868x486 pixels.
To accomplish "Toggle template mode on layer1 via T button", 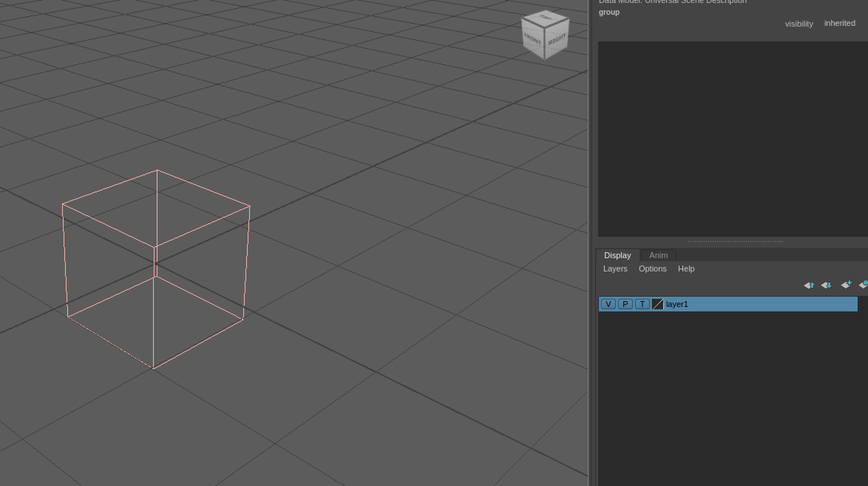I will 642,304.
